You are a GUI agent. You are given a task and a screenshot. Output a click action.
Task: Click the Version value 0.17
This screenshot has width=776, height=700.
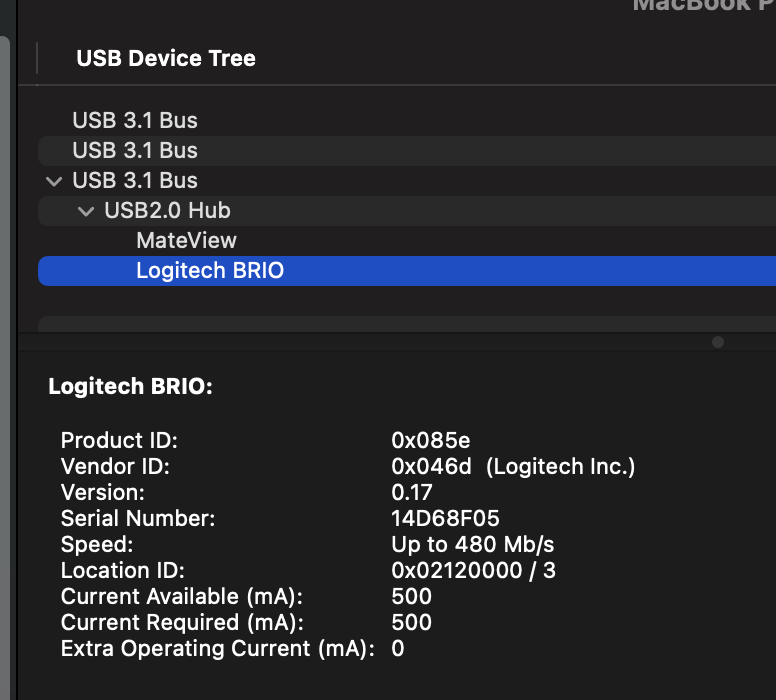(x=412, y=492)
